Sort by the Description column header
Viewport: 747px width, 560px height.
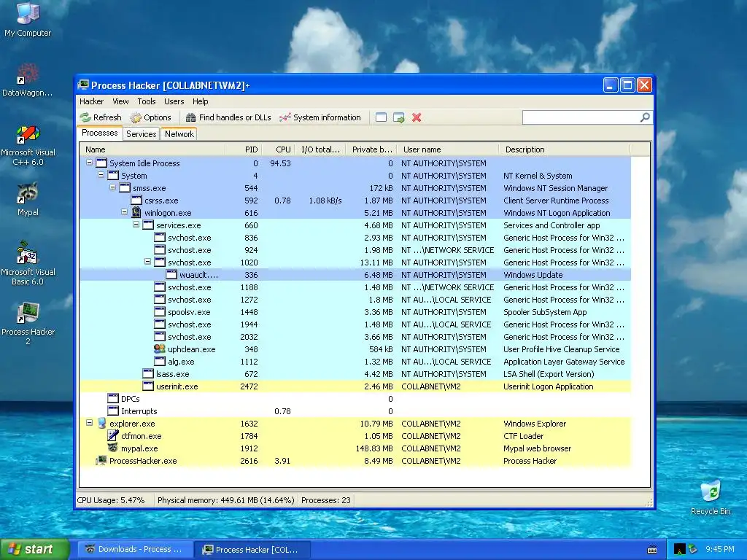(565, 149)
